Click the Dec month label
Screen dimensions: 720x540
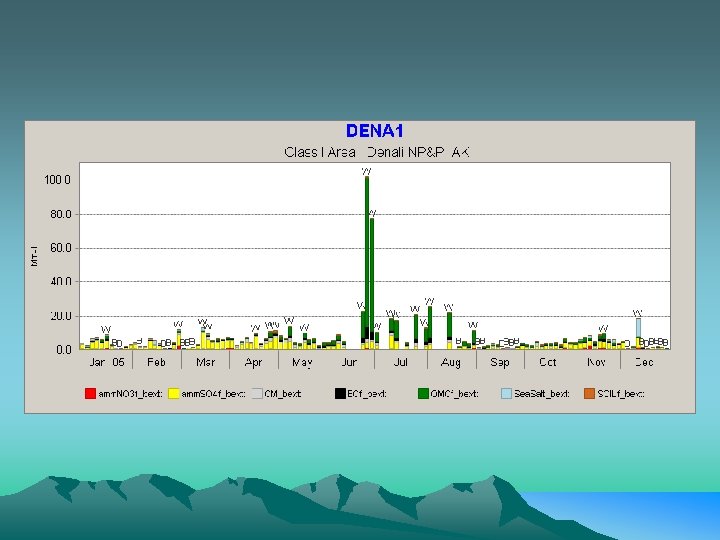(x=644, y=362)
